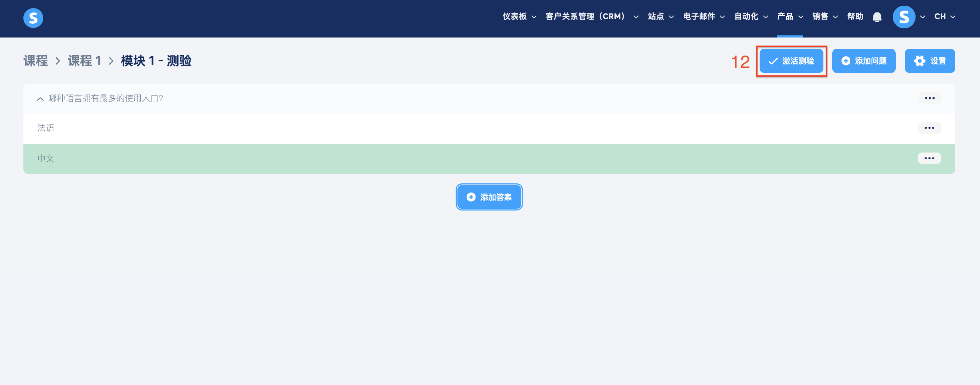Viewport: 980px width, 385px height.
Task: Select the correct answer text 中文
Action: point(46,159)
